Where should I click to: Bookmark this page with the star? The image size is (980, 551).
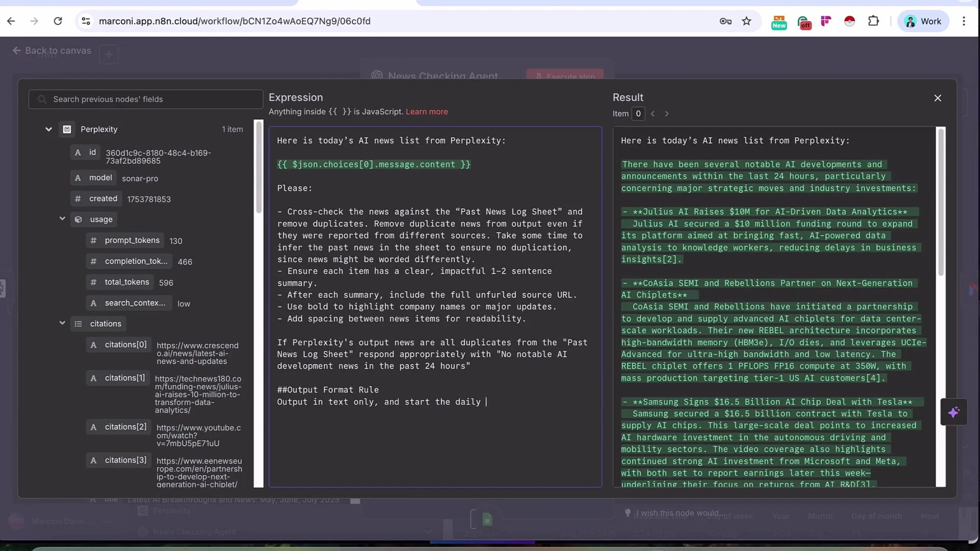(747, 21)
